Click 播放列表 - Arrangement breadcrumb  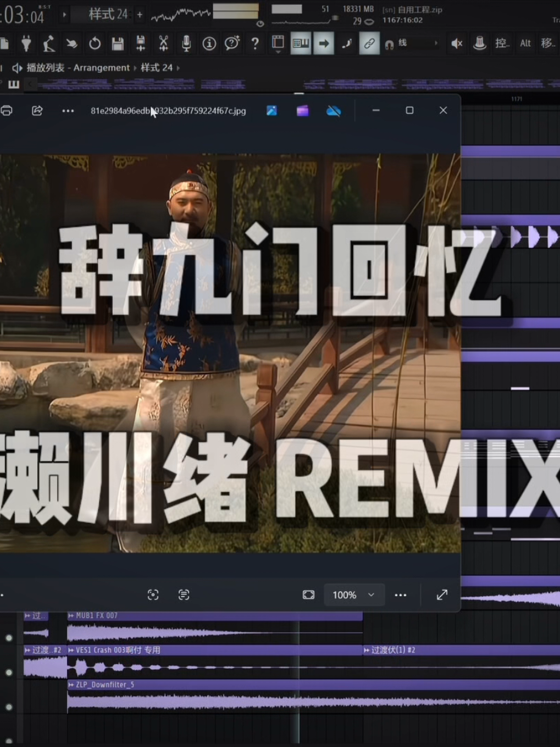coord(78,68)
